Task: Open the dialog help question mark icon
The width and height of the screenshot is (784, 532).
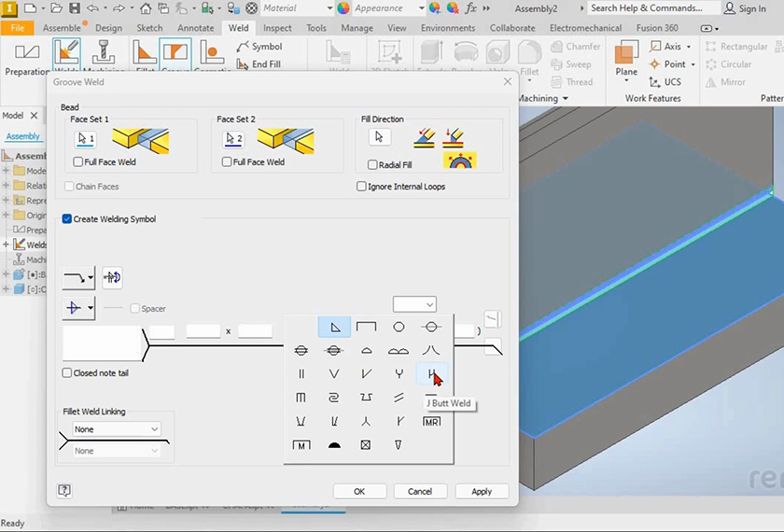Action: pos(64,490)
